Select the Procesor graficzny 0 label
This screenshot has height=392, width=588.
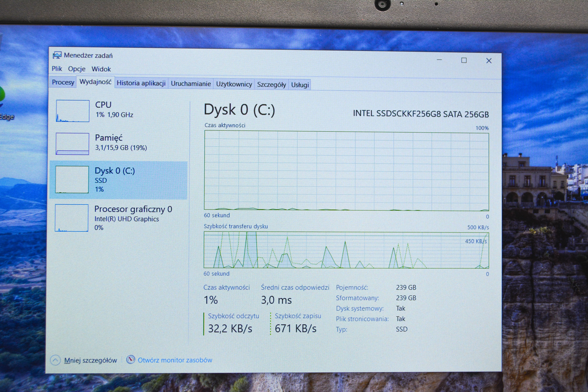pyautogui.click(x=133, y=209)
